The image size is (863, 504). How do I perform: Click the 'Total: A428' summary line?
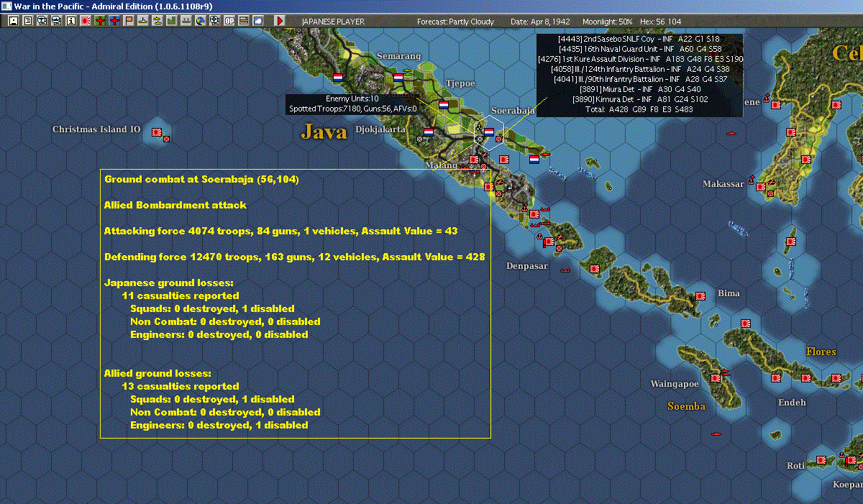tap(641, 110)
